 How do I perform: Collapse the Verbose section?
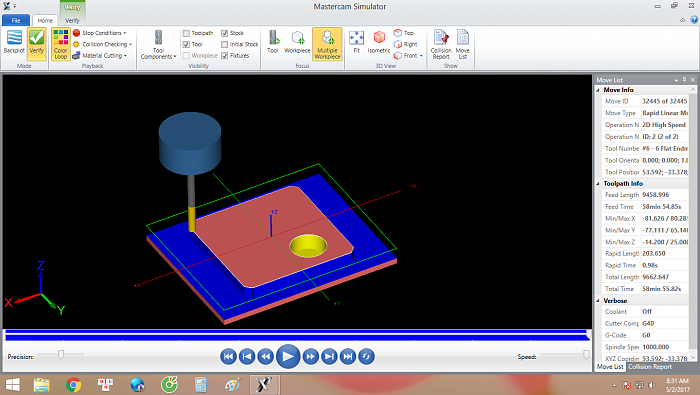click(598, 301)
